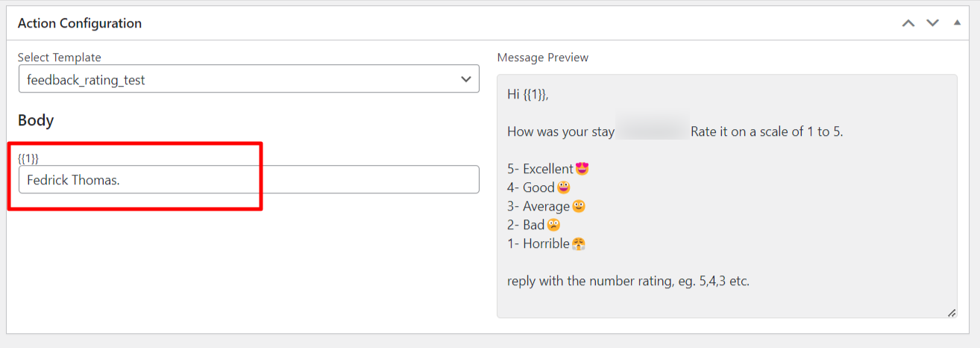Click the Fedrick Thomas input field
This screenshot has width=980, height=348.
pyautogui.click(x=248, y=180)
